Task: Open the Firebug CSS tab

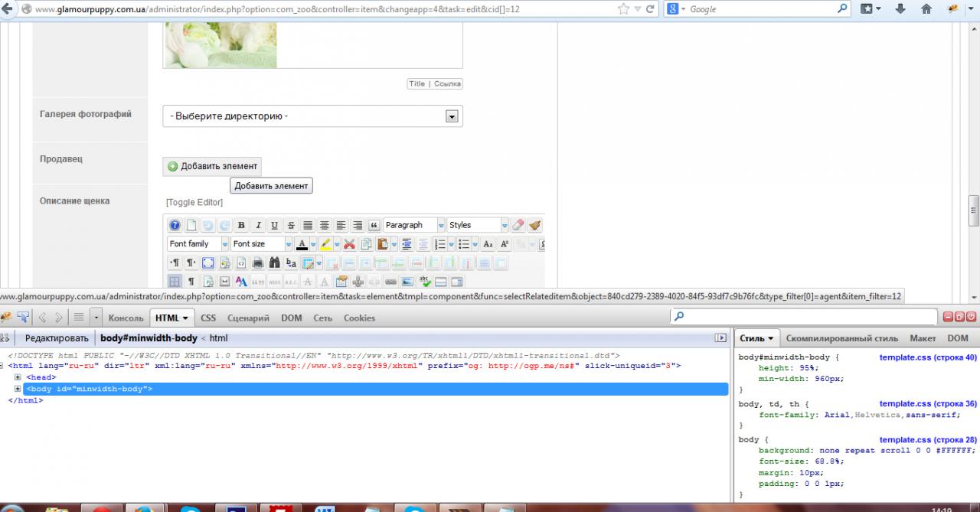Action: (208, 318)
